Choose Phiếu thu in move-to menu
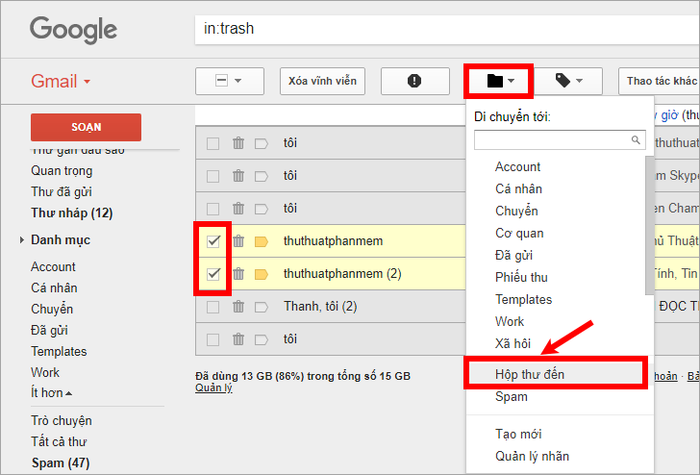This screenshot has width=700, height=475. pos(521,277)
